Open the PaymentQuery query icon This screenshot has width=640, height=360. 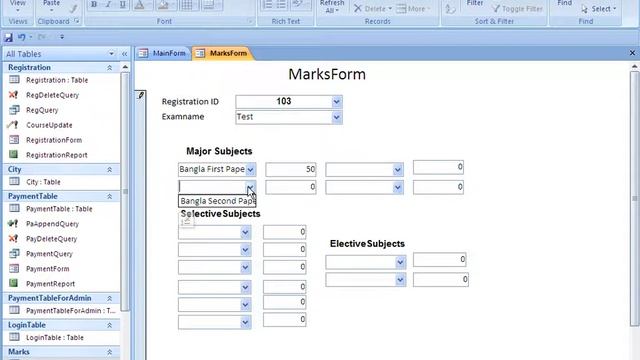click(x=14, y=253)
